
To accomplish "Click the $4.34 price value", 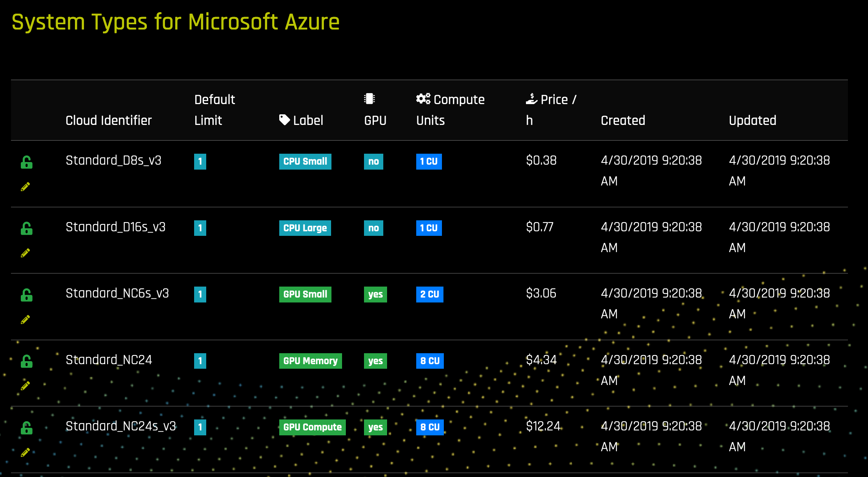I will coord(541,360).
